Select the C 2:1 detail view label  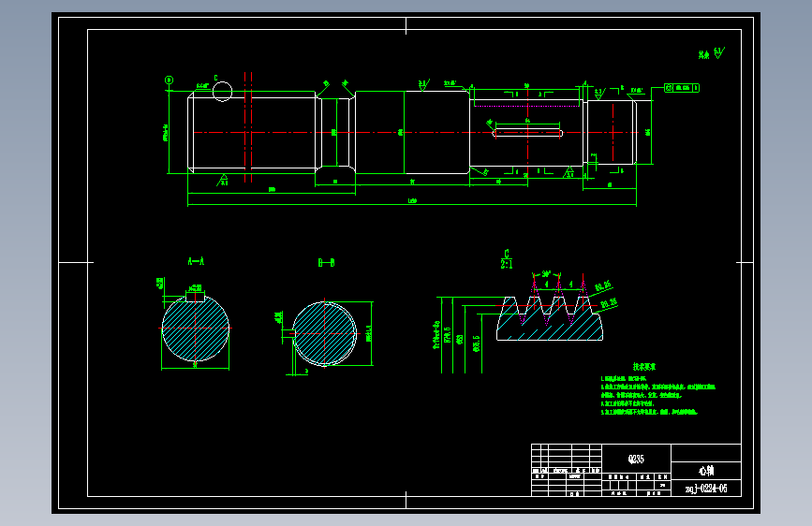pyautogui.click(x=507, y=259)
